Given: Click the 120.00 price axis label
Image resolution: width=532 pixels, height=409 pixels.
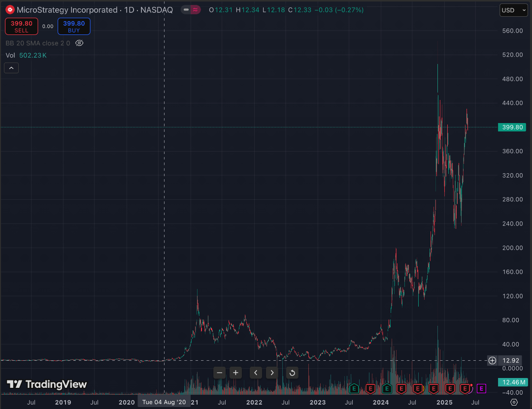Looking at the screenshot, I should click(512, 296).
